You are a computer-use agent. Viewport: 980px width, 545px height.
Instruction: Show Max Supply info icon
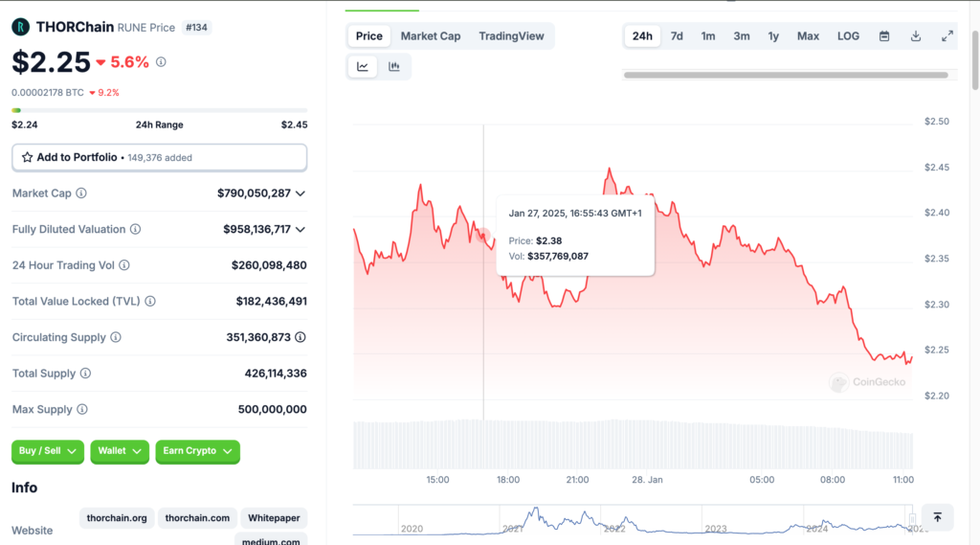pos(82,409)
